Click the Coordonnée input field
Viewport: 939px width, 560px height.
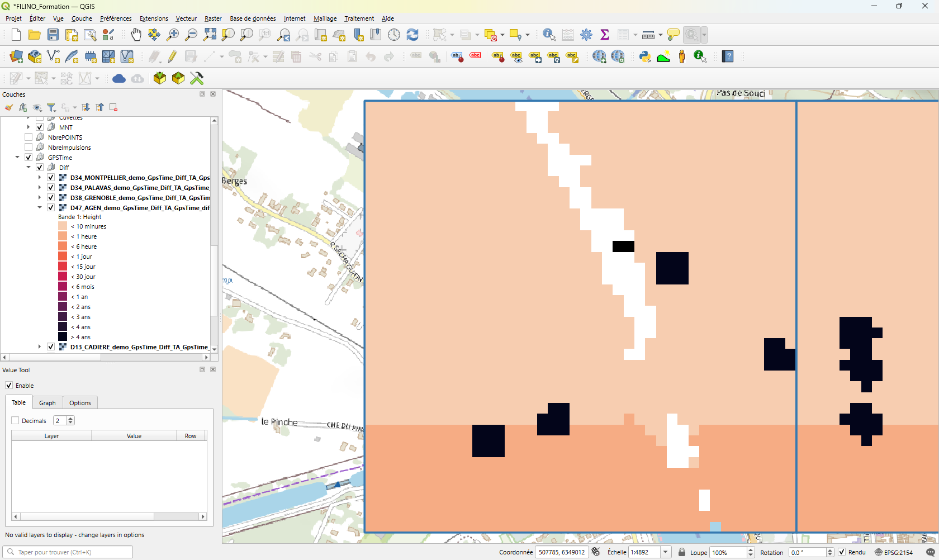[x=562, y=552]
